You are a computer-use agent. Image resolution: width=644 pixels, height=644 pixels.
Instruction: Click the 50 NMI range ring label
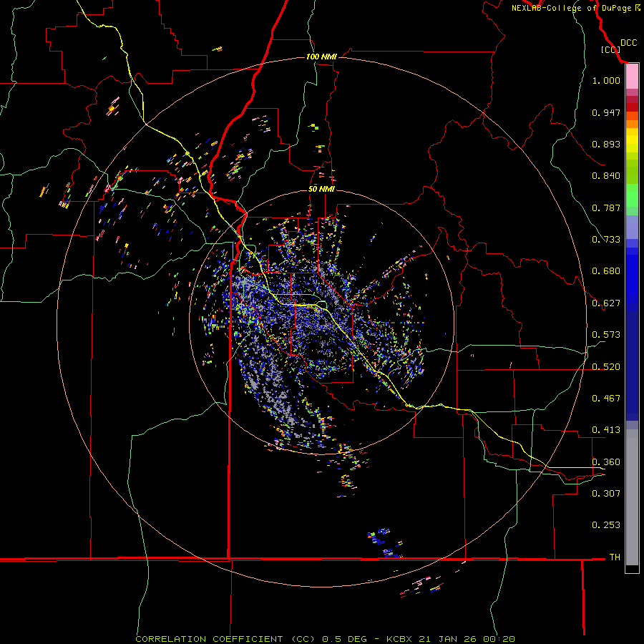321,189
